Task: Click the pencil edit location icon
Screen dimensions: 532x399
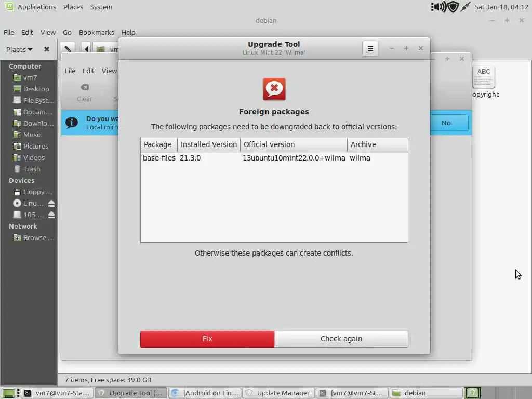Action: point(68,49)
